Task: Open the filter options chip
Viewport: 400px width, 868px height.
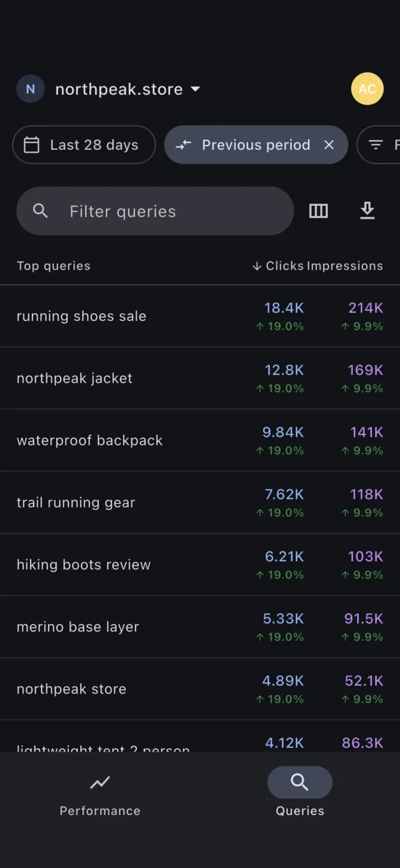Action: (x=379, y=145)
